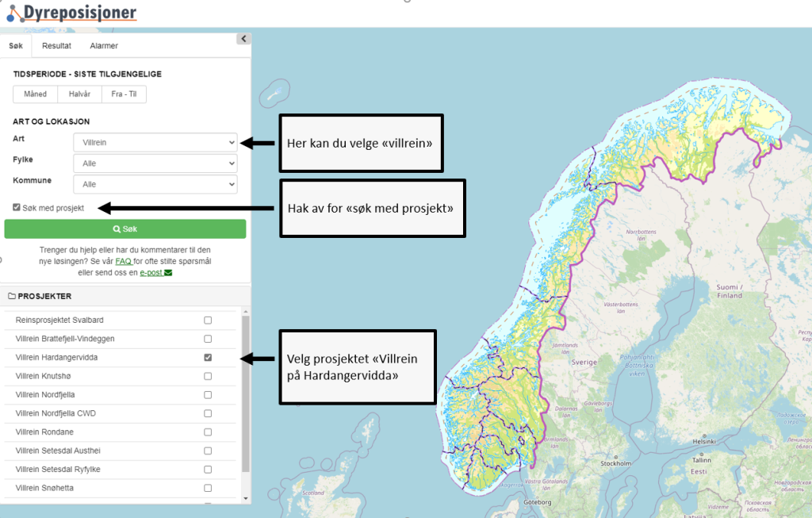
Task: Expand the Fylke dropdown
Action: pos(155,163)
